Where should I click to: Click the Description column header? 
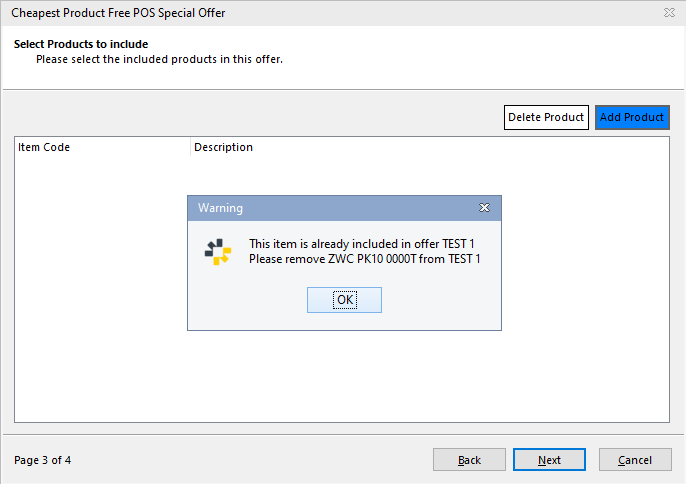coord(224,148)
